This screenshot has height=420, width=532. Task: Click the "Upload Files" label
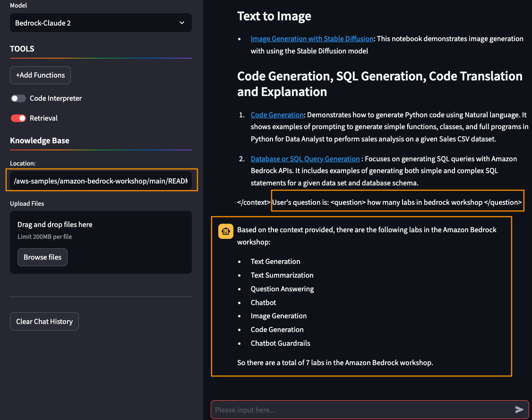[x=27, y=204]
